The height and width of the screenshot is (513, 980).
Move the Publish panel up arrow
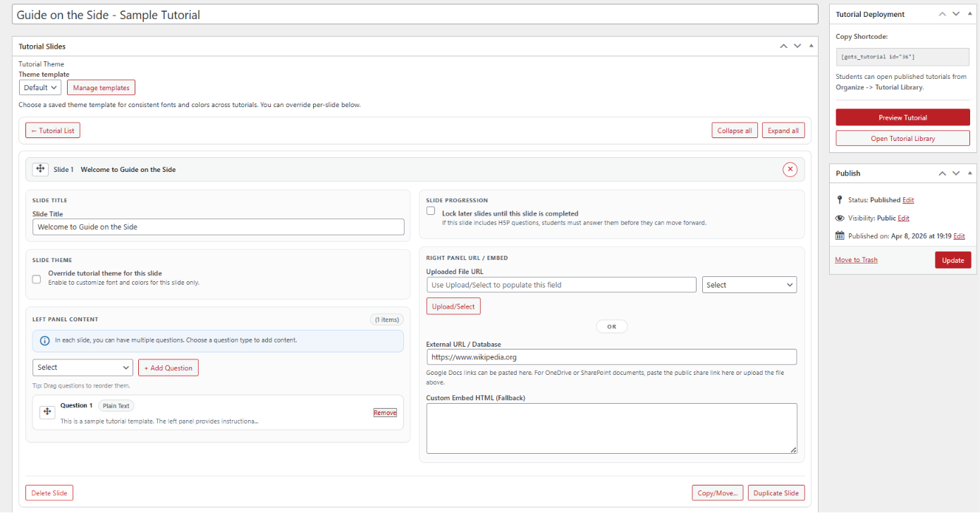pos(942,173)
